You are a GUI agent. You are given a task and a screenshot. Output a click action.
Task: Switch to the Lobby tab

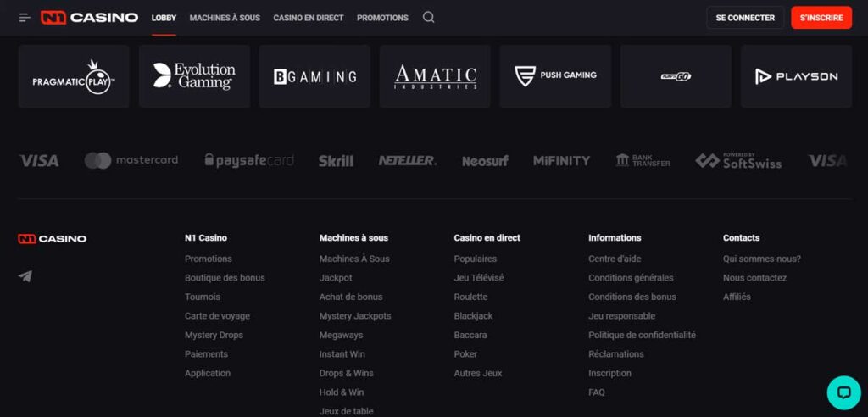tap(164, 18)
